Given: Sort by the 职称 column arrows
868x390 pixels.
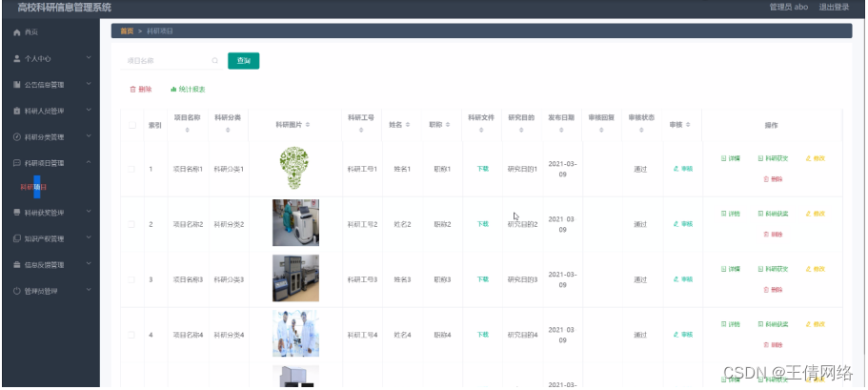Looking at the screenshot, I should 447,125.
